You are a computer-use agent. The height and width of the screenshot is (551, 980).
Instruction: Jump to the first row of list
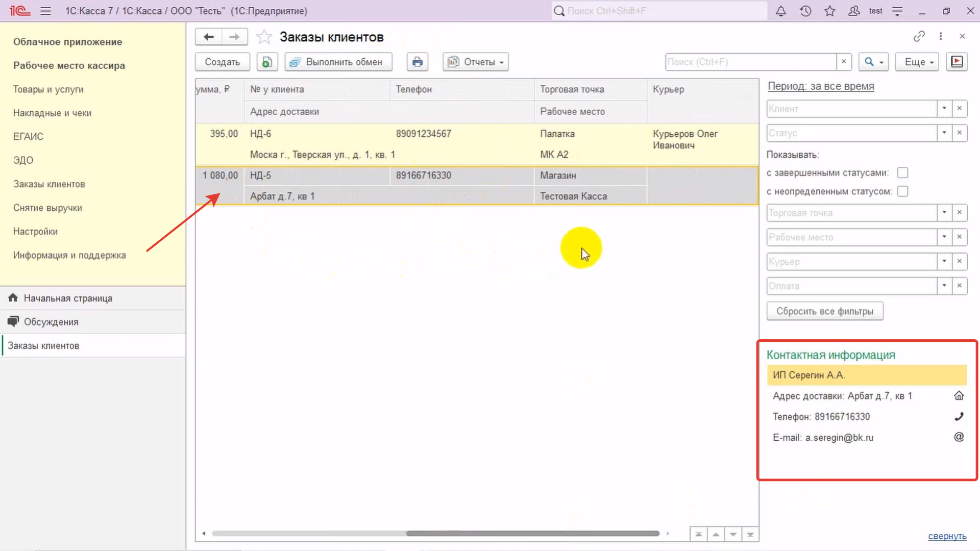699,534
